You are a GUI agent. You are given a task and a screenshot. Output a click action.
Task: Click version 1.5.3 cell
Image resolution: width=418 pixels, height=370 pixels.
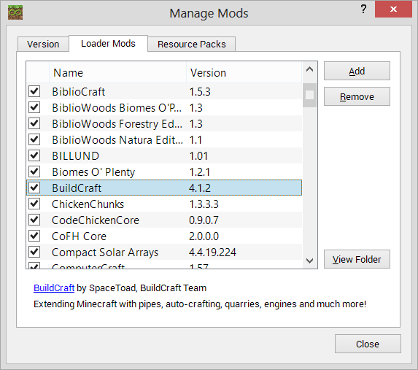200,92
